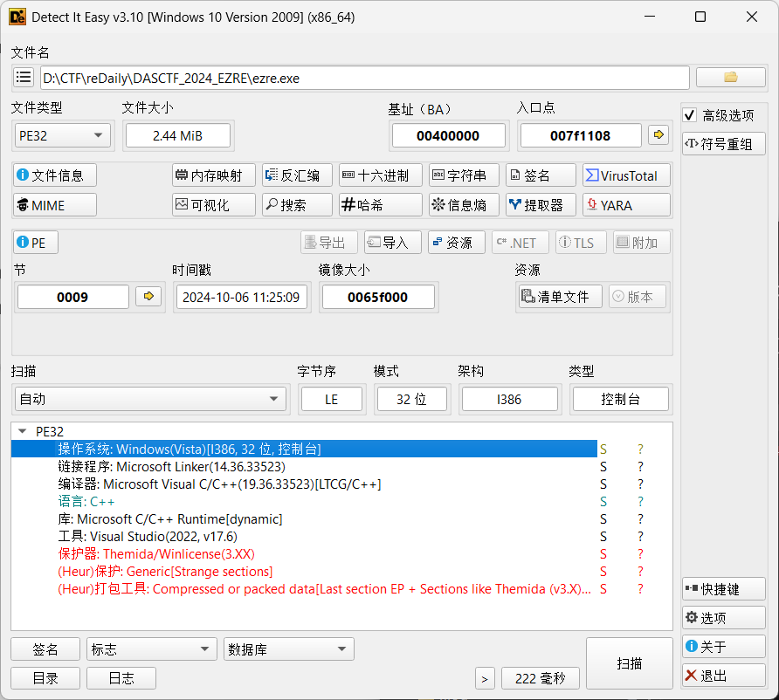779x700 pixels.
Task: Click the 目录 directory button
Action: pos(45,678)
